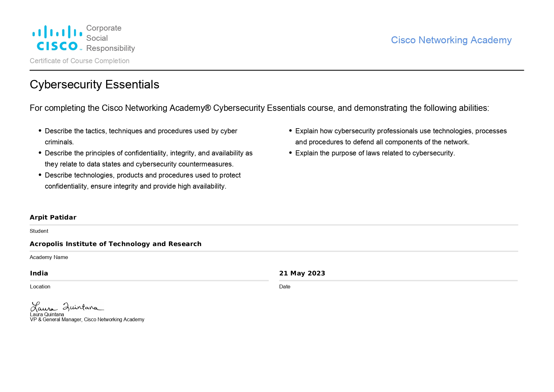The width and height of the screenshot is (554, 392).
Task: Click the date 21 May 2023
Action: (x=302, y=273)
